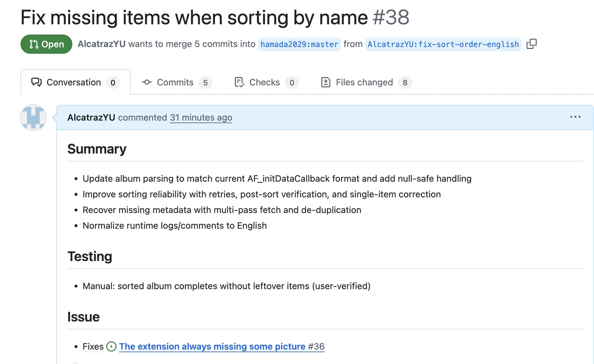Image resolution: width=594 pixels, height=364 pixels.
Task: Select the Conversation tab
Action: tap(76, 82)
